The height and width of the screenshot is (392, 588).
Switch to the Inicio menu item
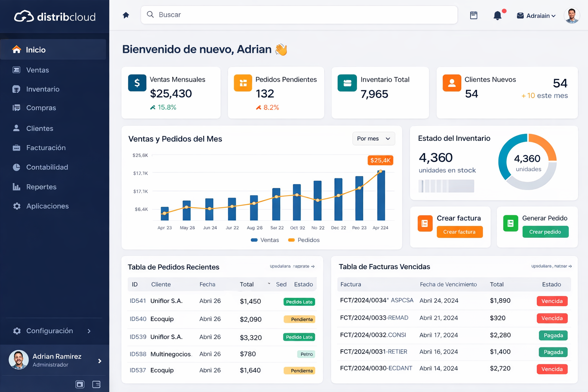(x=35, y=49)
